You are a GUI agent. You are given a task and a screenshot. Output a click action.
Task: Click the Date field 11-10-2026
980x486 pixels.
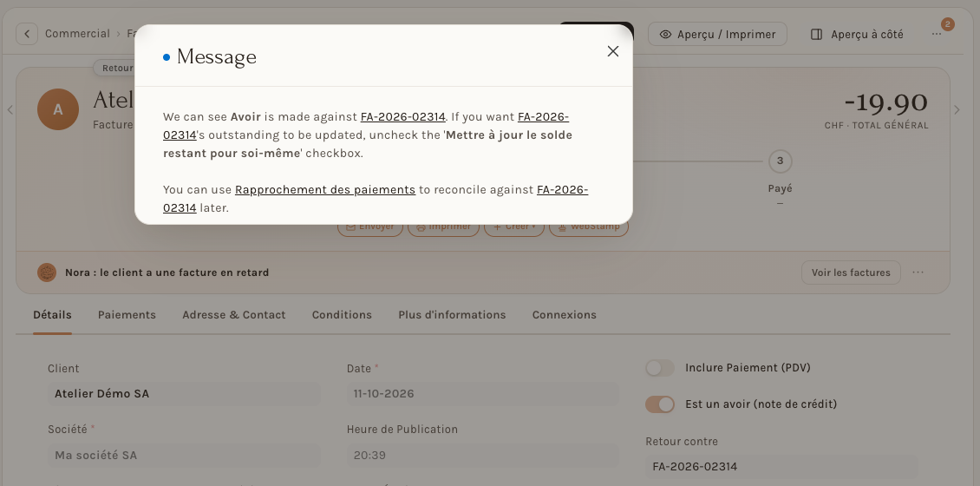482,394
